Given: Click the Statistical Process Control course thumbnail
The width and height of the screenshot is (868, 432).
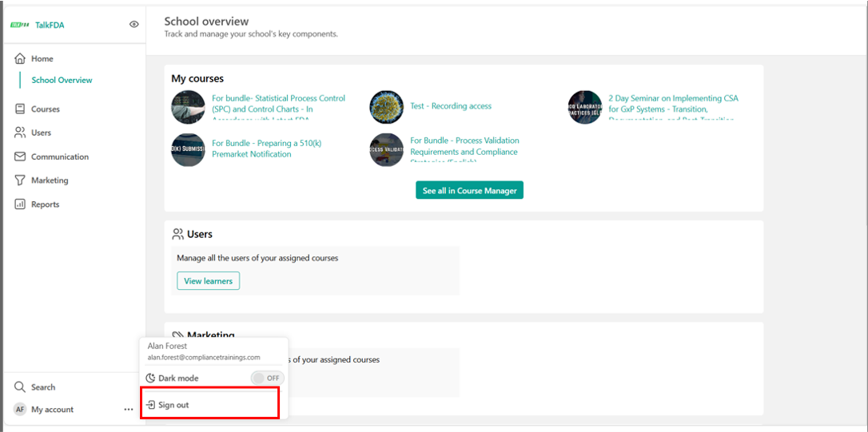Looking at the screenshot, I should pyautogui.click(x=189, y=107).
